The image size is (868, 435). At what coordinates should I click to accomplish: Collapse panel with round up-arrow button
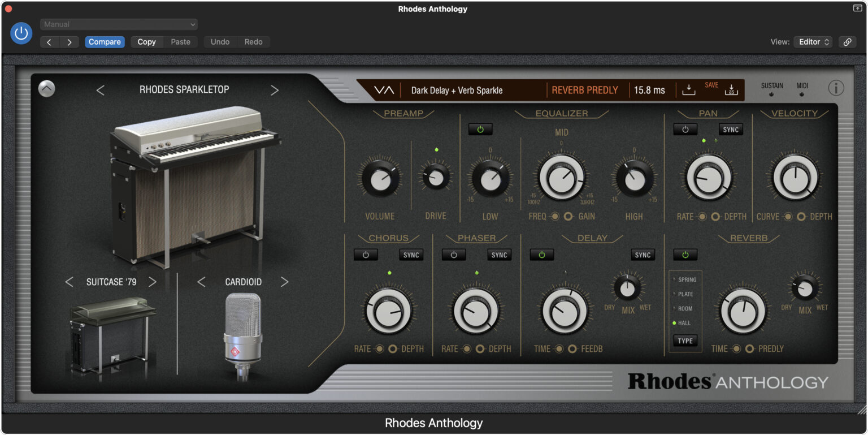click(x=46, y=89)
